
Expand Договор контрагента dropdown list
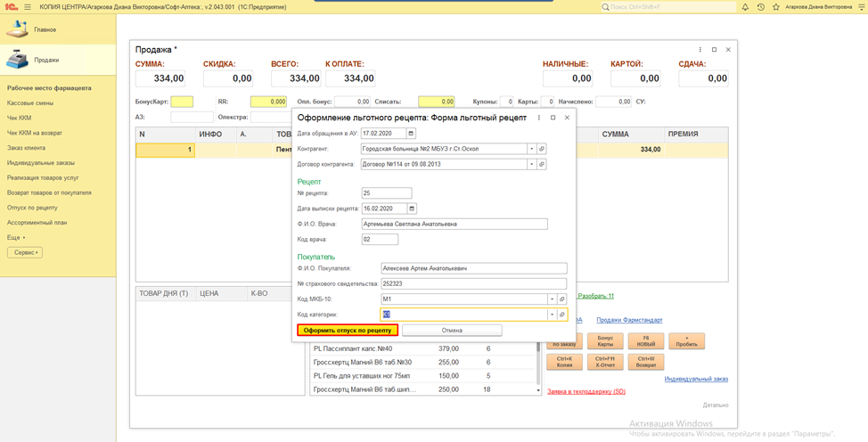click(x=532, y=164)
